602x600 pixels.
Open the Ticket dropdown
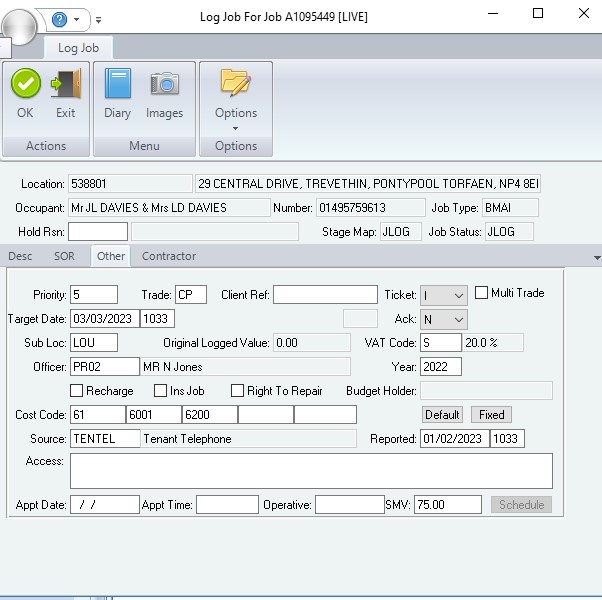[x=444, y=296]
